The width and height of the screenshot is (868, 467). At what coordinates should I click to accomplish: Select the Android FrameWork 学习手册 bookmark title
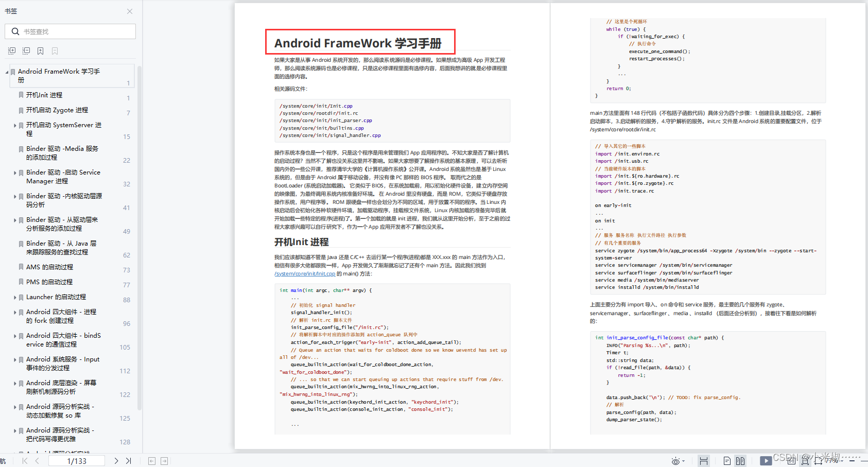(x=59, y=76)
